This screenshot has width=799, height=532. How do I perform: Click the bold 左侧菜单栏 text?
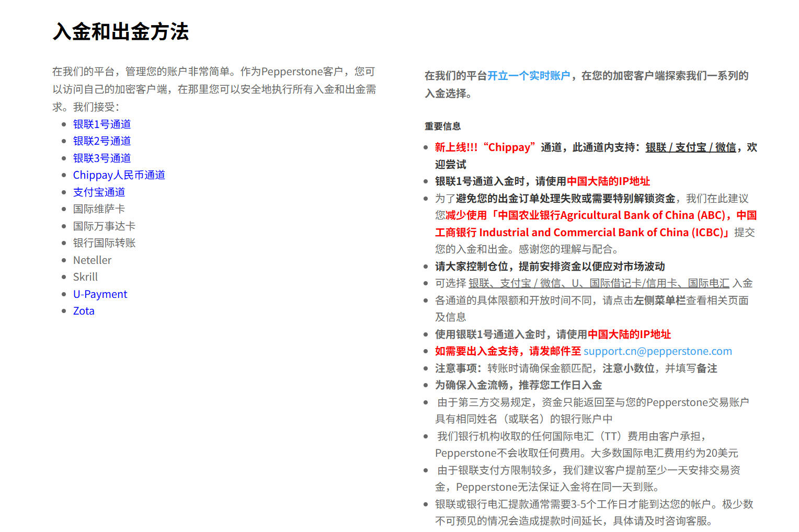click(x=659, y=300)
